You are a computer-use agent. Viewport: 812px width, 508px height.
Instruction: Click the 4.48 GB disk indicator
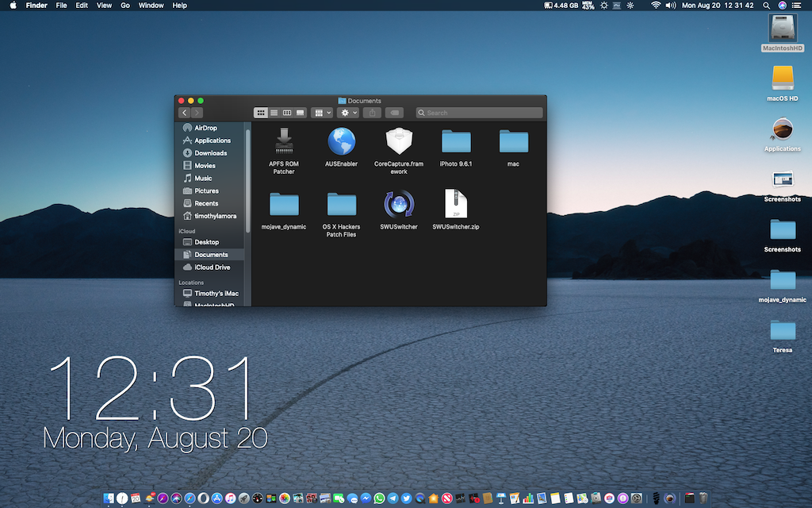pyautogui.click(x=561, y=6)
